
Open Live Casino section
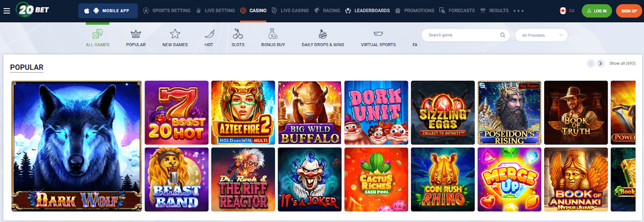[x=290, y=10]
